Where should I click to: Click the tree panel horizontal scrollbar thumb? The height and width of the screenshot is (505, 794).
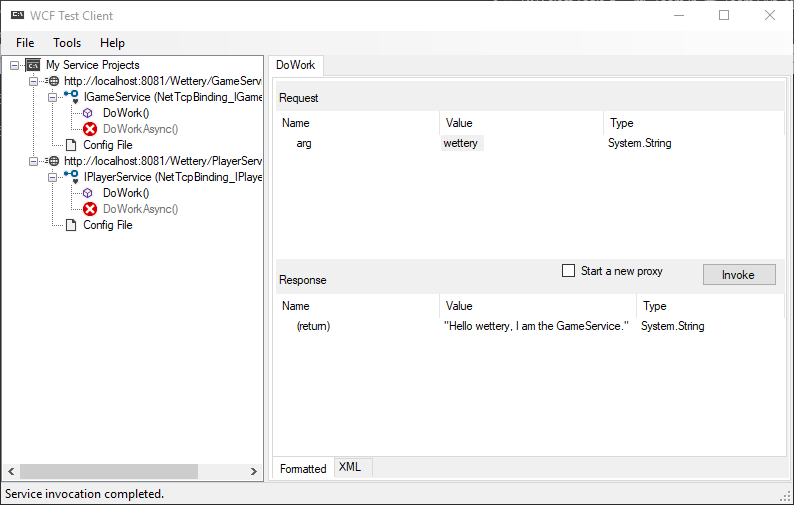pyautogui.click(x=109, y=472)
